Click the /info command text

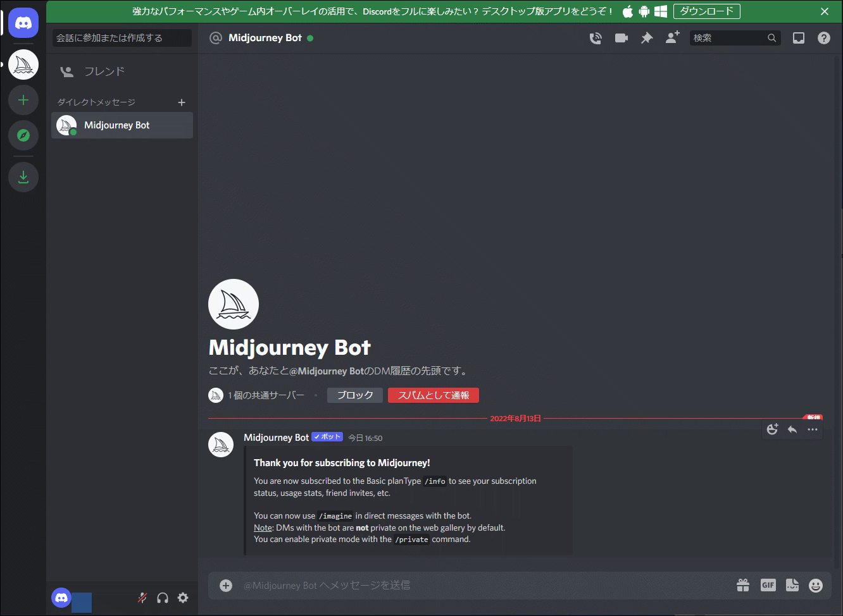pyautogui.click(x=435, y=481)
